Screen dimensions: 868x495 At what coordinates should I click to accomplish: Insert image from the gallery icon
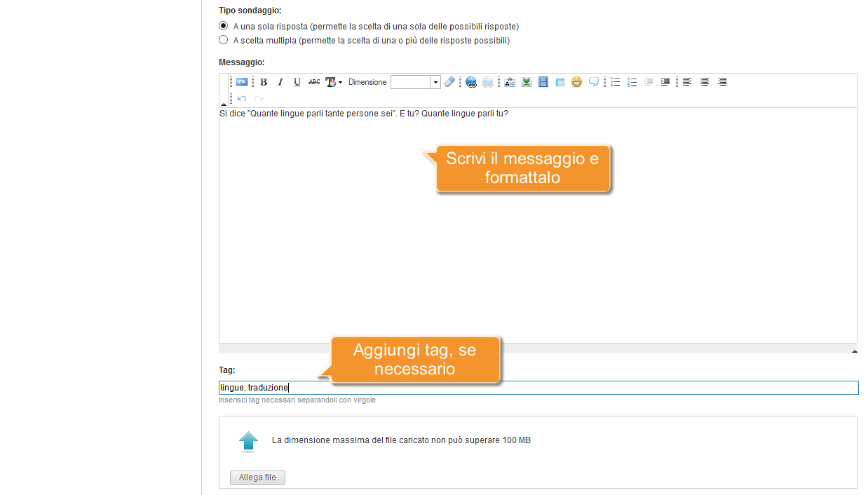point(510,82)
